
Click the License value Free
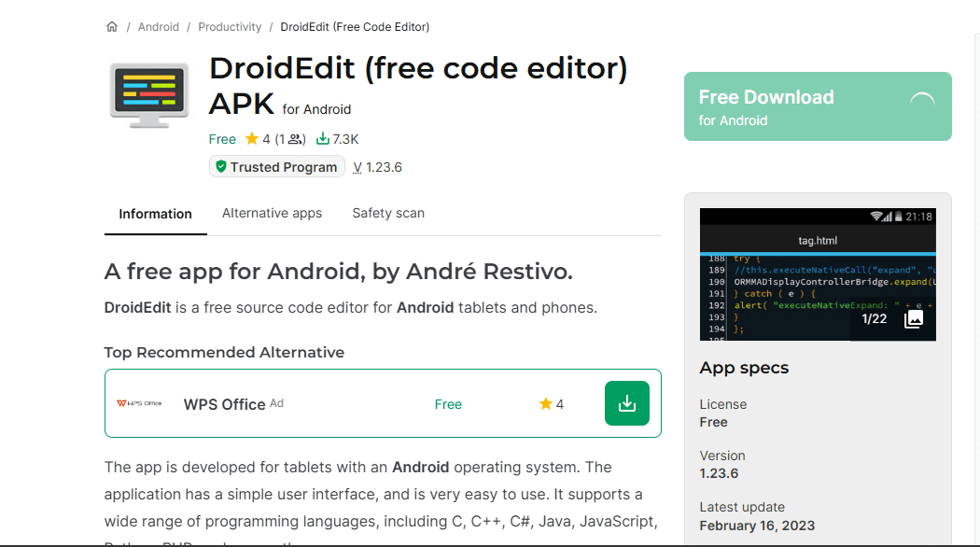tap(713, 422)
